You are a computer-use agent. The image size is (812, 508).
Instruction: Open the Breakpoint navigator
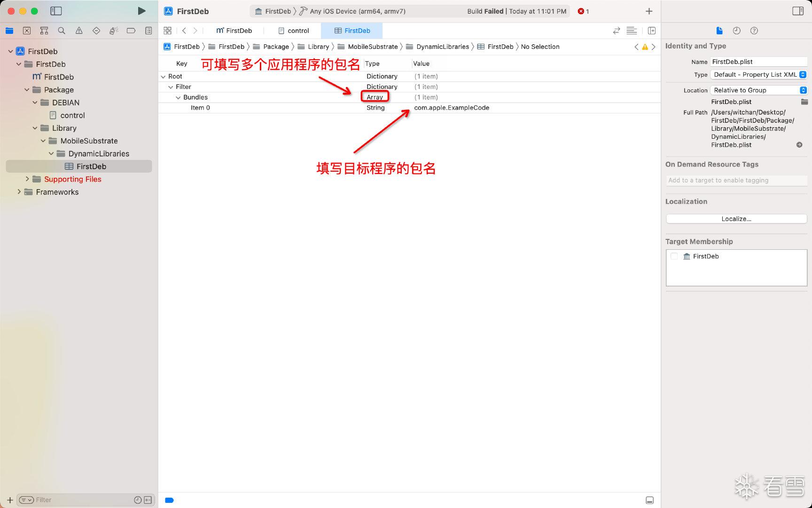[x=131, y=31]
